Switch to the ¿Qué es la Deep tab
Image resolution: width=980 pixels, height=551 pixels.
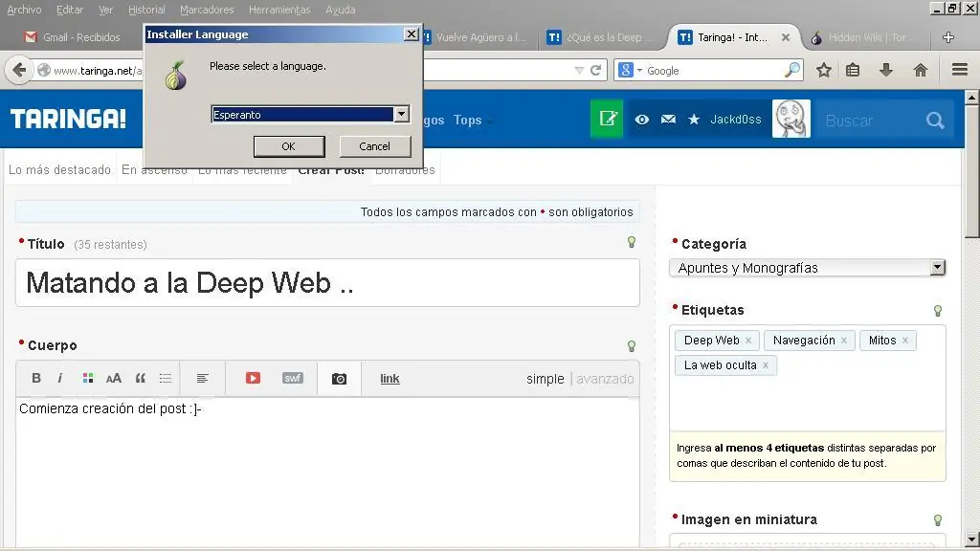pyautogui.click(x=600, y=37)
